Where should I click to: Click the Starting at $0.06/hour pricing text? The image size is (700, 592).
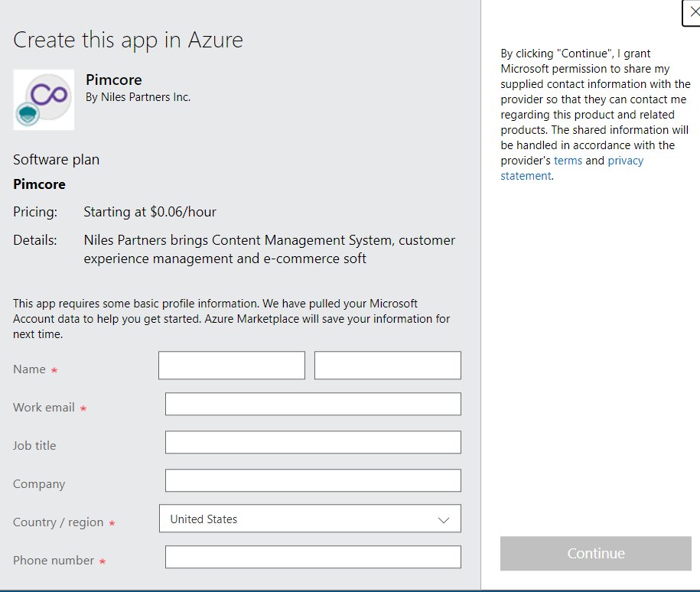coord(150,212)
